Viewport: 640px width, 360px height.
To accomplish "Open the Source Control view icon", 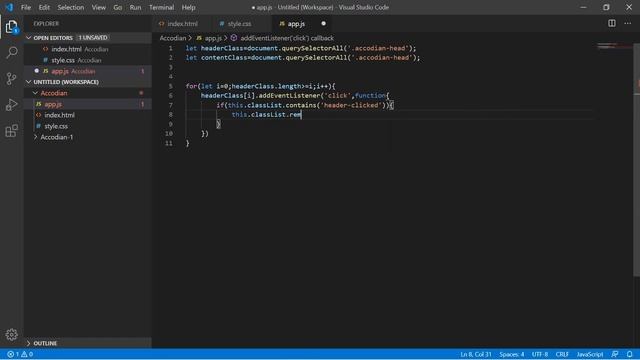I will pos(12,78).
